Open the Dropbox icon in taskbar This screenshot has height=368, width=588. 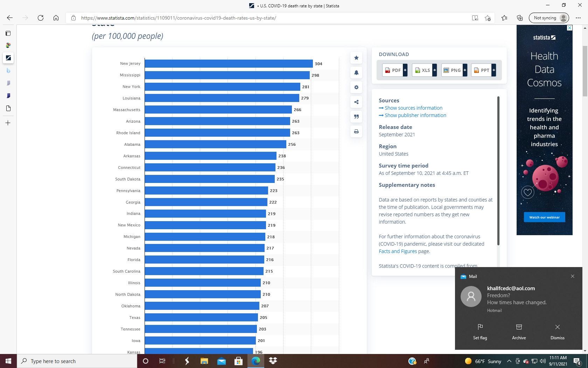(x=273, y=361)
